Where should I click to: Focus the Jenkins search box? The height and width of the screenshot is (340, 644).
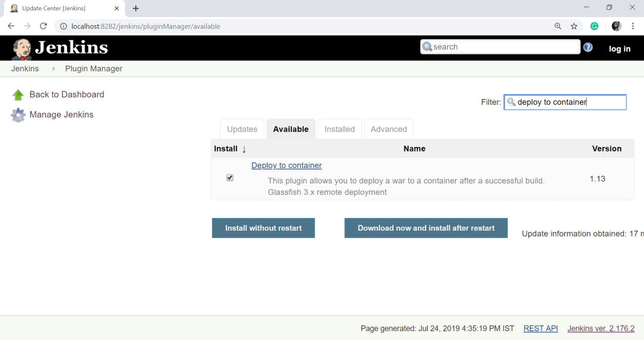point(500,47)
